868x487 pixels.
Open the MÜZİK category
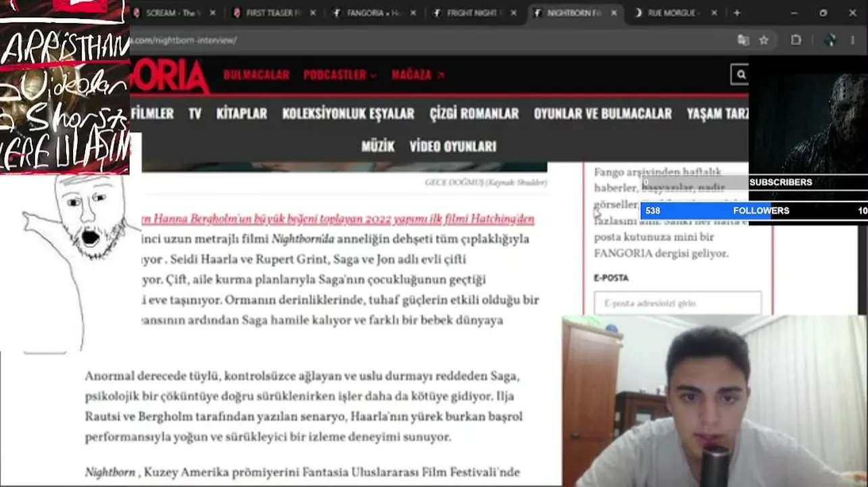(x=378, y=146)
